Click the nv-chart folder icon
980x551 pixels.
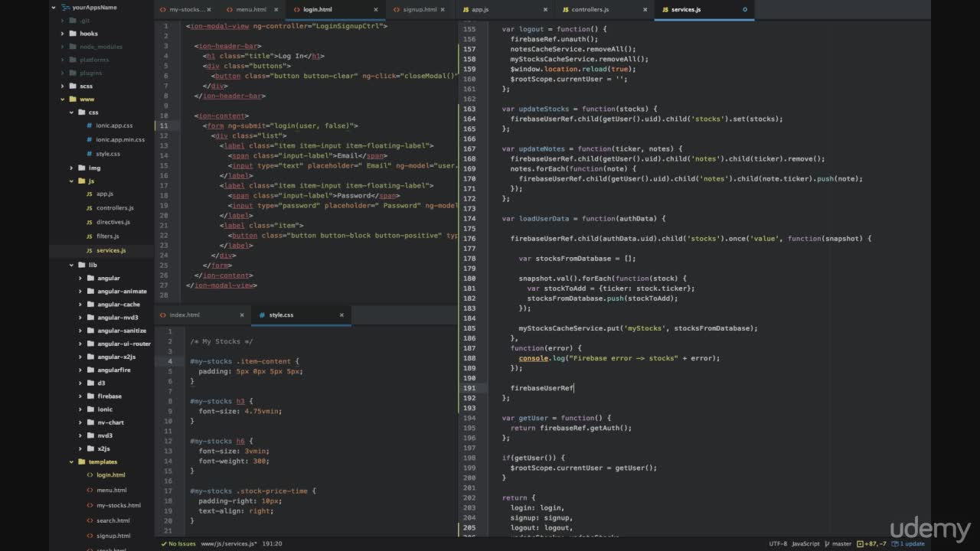[x=90, y=422]
